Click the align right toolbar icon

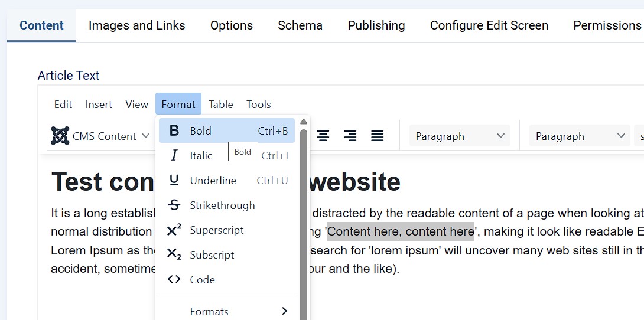click(x=350, y=136)
